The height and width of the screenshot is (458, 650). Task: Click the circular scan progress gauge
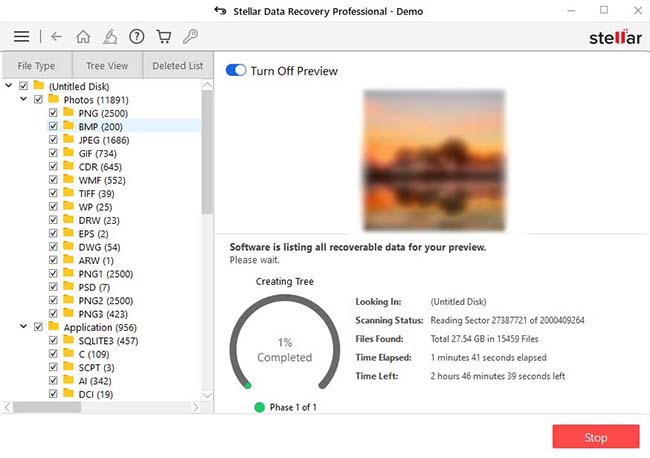[x=285, y=344]
